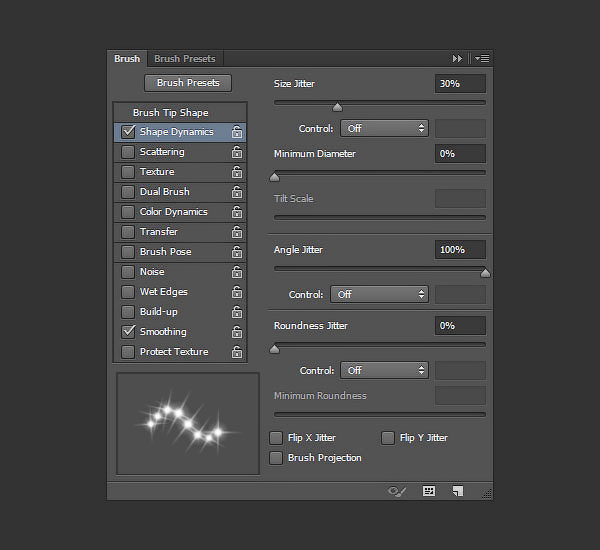Click the Minimum Diameter slider handle
The height and width of the screenshot is (550, 600).
pyautogui.click(x=274, y=177)
